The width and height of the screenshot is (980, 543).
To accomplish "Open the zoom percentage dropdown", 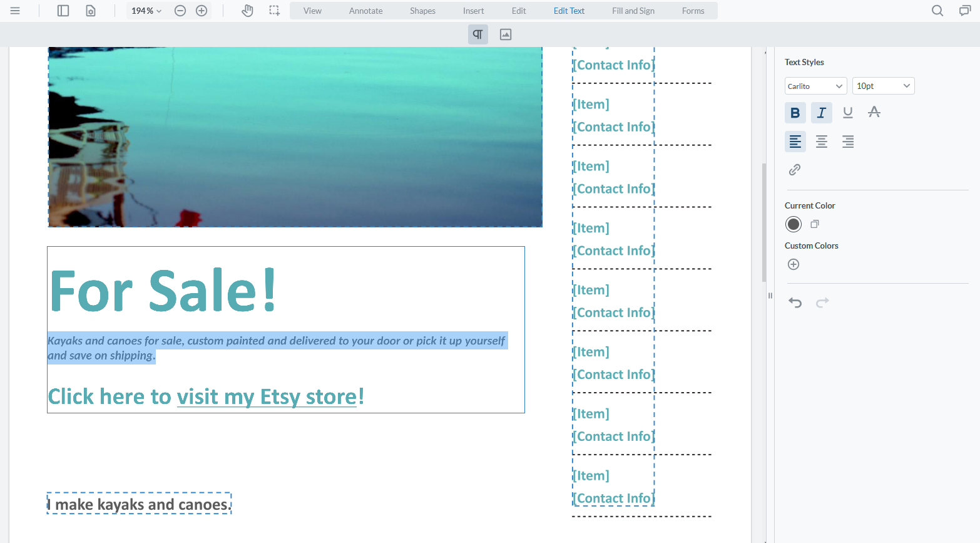I will pos(146,10).
